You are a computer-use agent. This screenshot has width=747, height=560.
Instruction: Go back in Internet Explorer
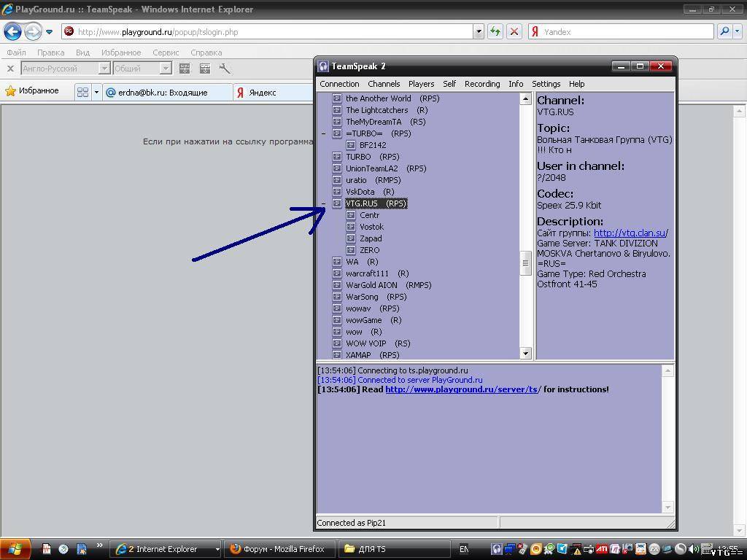12,32
